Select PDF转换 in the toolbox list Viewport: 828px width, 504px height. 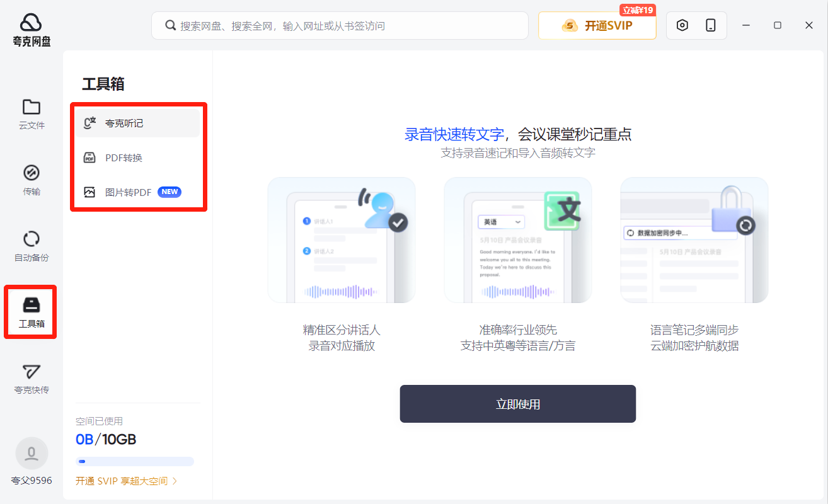coord(138,157)
